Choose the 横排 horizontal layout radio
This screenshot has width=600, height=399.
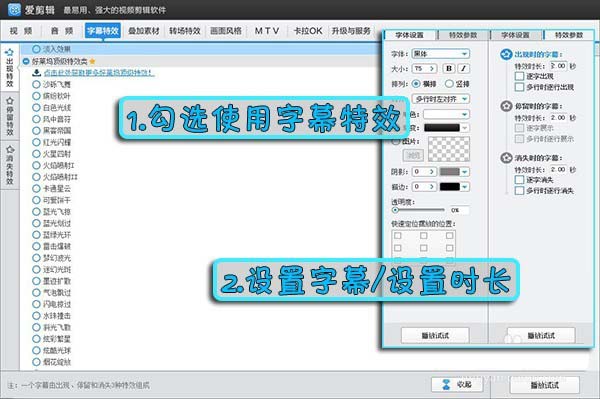coord(416,83)
